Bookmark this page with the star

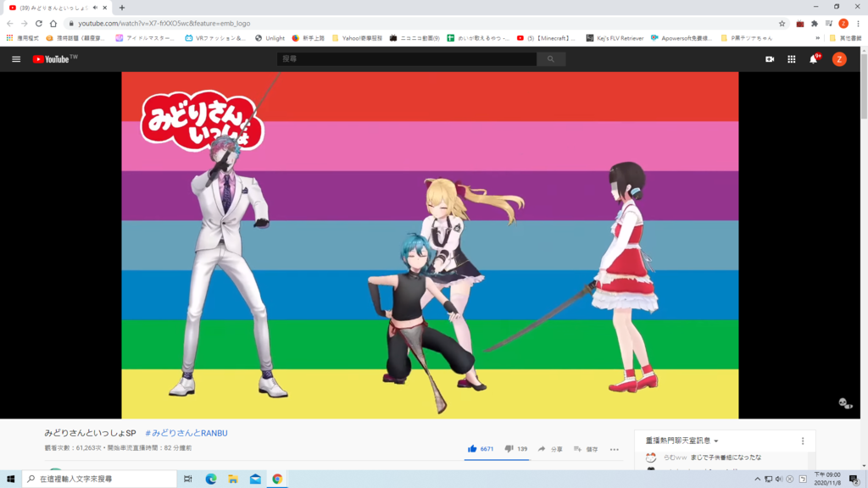pos(782,23)
